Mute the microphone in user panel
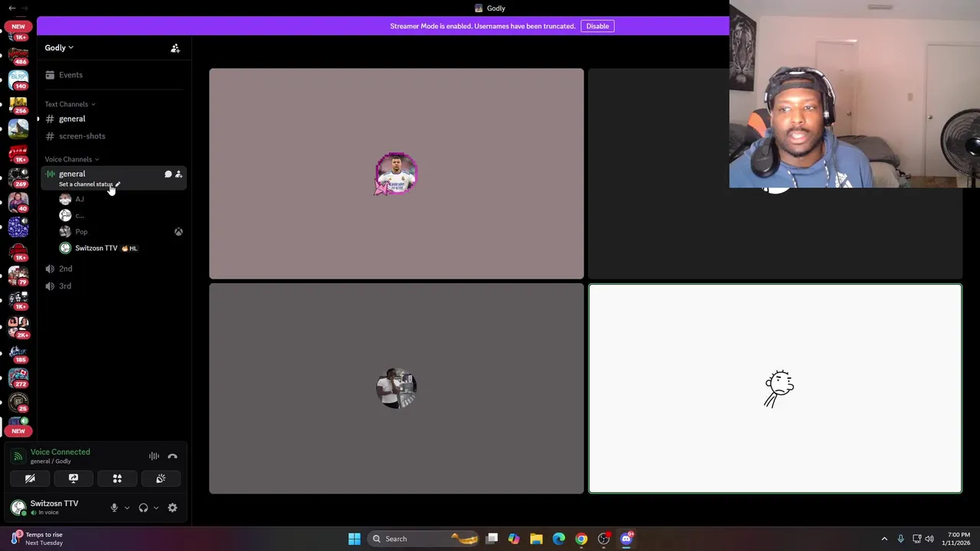980x551 pixels. [114, 507]
